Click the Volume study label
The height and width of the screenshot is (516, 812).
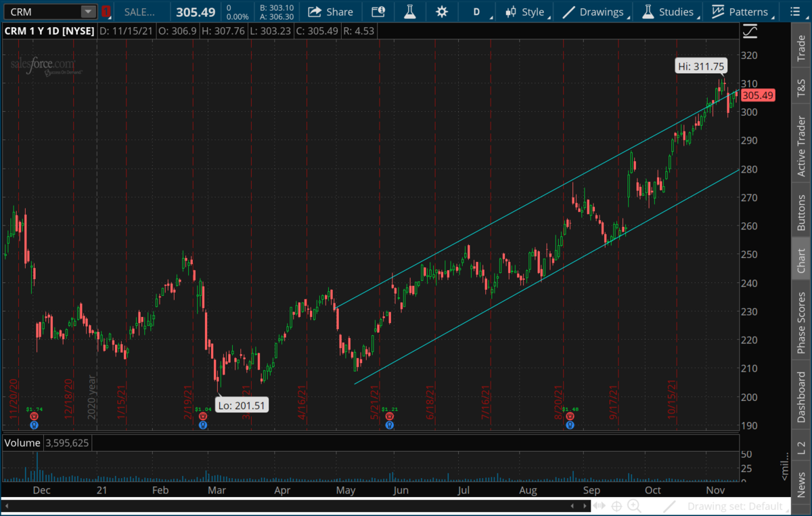[22, 443]
